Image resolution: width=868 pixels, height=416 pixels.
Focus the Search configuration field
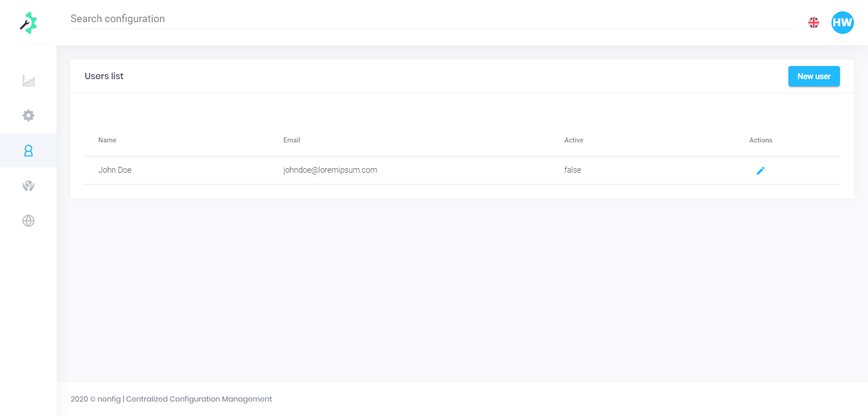click(x=432, y=19)
